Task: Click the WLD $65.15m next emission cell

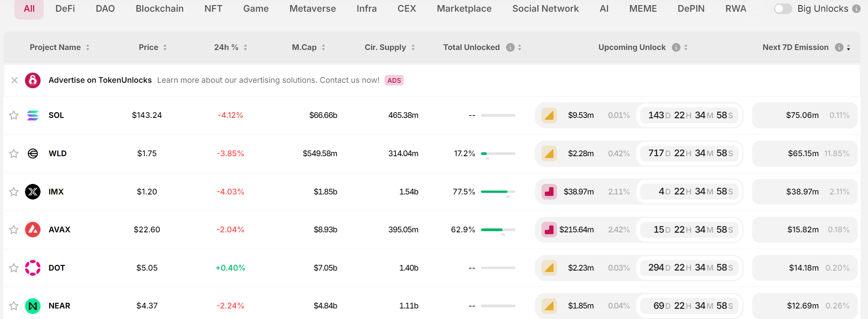Action: (805, 153)
